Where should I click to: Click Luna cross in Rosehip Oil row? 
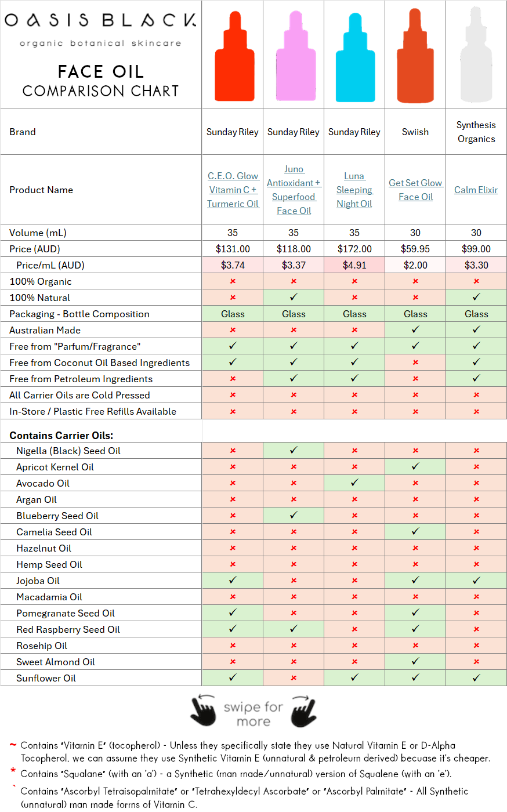354,646
